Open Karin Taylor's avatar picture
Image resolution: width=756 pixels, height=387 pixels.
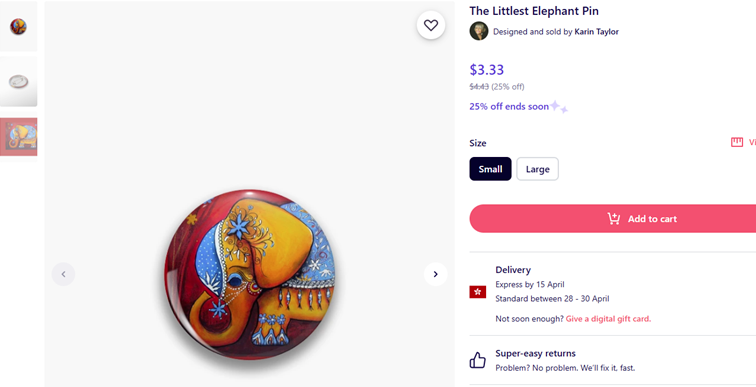tap(479, 31)
